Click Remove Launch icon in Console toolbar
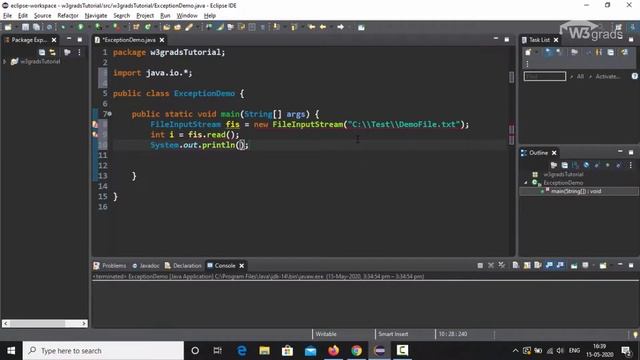 click(x=491, y=266)
